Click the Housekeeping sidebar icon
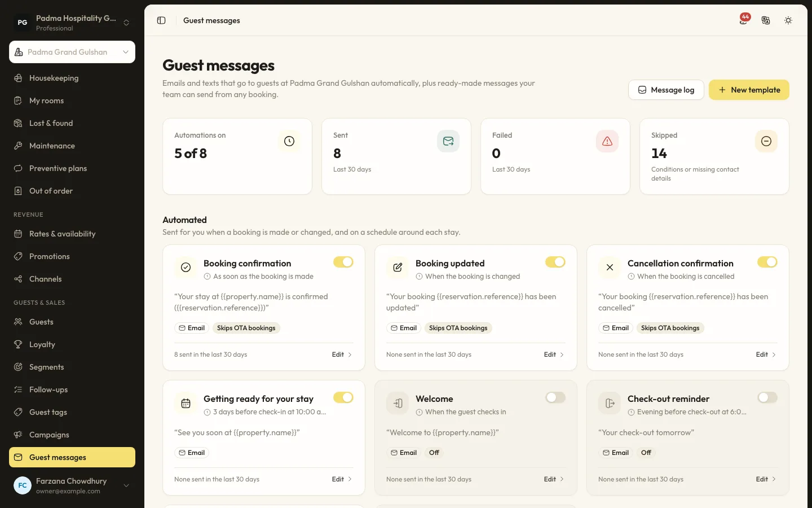The height and width of the screenshot is (508, 812). (x=18, y=78)
